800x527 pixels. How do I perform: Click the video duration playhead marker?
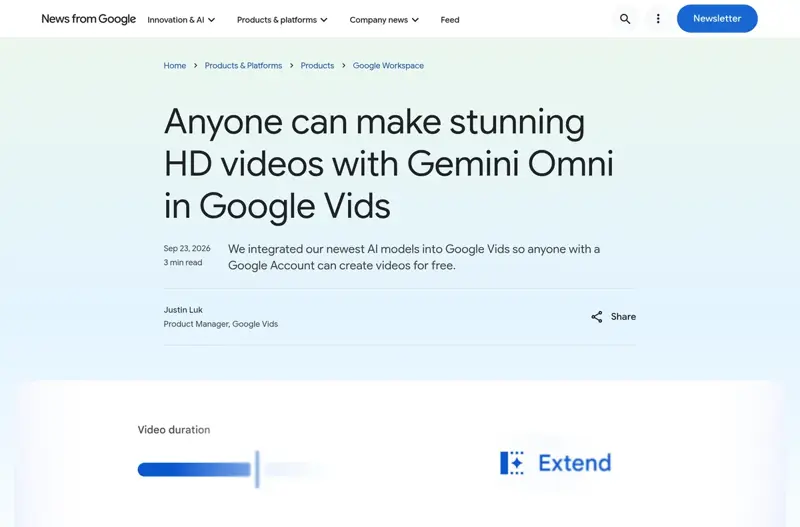(x=258, y=469)
